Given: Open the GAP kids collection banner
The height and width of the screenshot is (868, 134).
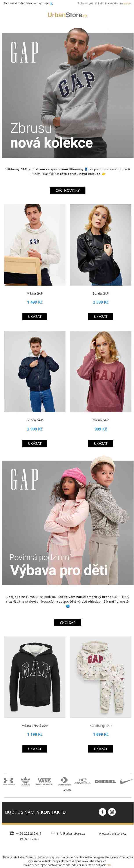Looking at the screenshot, I should tap(67, 523).
